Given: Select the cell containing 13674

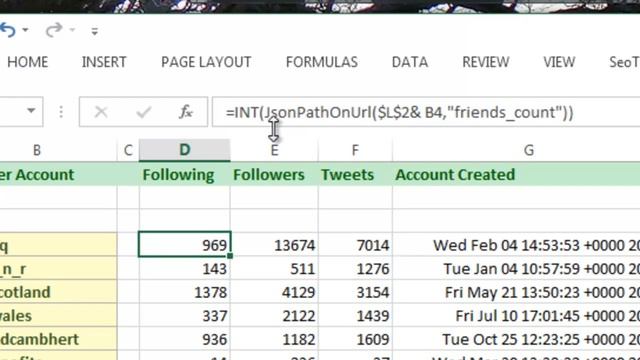Looking at the screenshot, I should click(x=274, y=245).
